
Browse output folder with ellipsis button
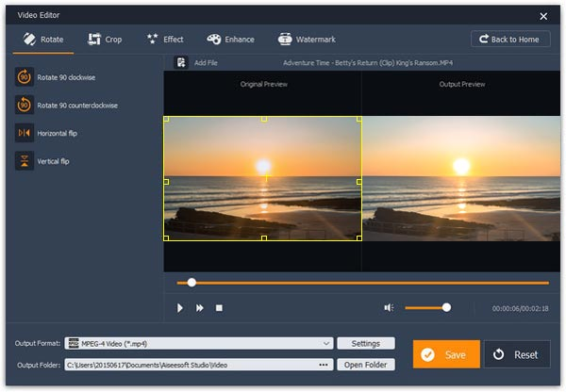click(324, 365)
